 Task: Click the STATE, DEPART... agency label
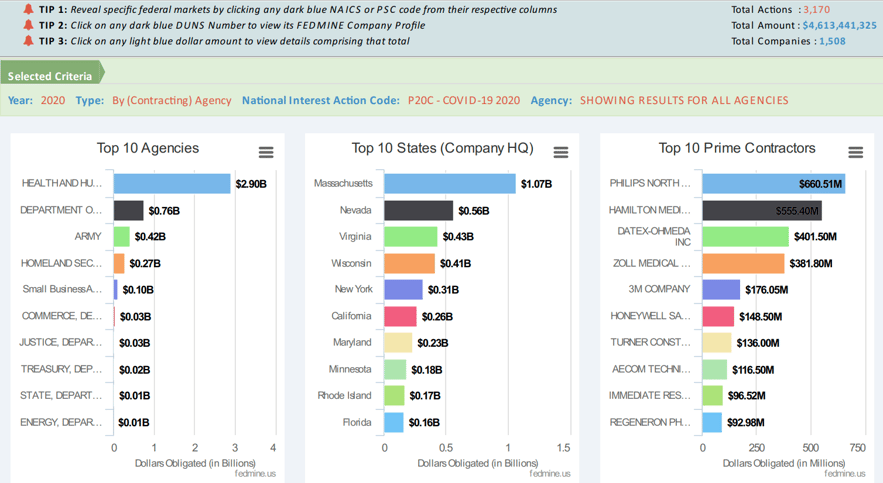point(61,395)
